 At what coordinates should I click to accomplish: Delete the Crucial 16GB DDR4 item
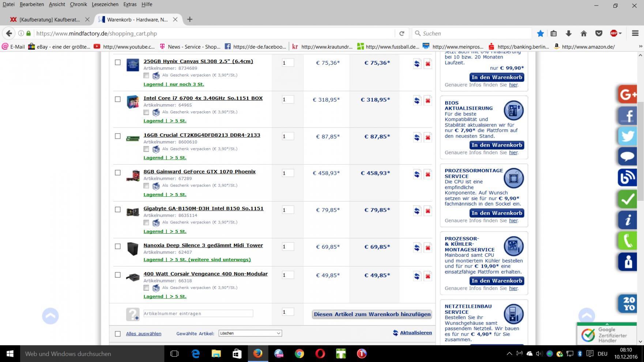tap(428, 137)
